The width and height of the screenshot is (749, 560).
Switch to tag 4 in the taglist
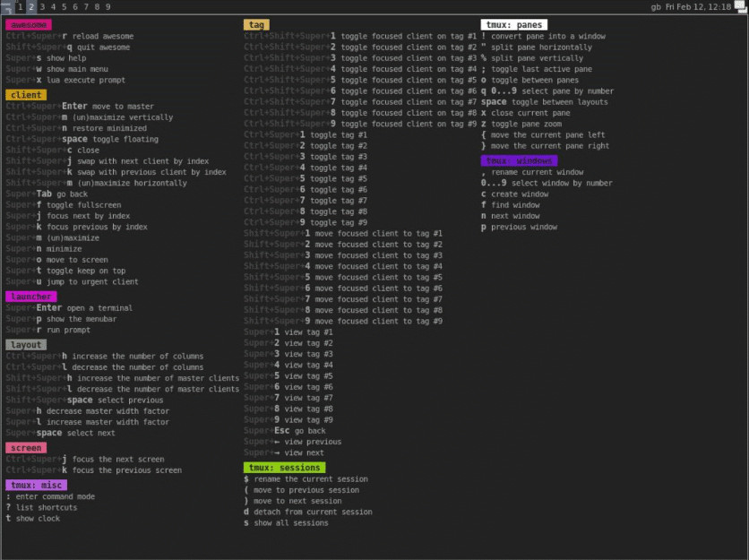point(53,6)
